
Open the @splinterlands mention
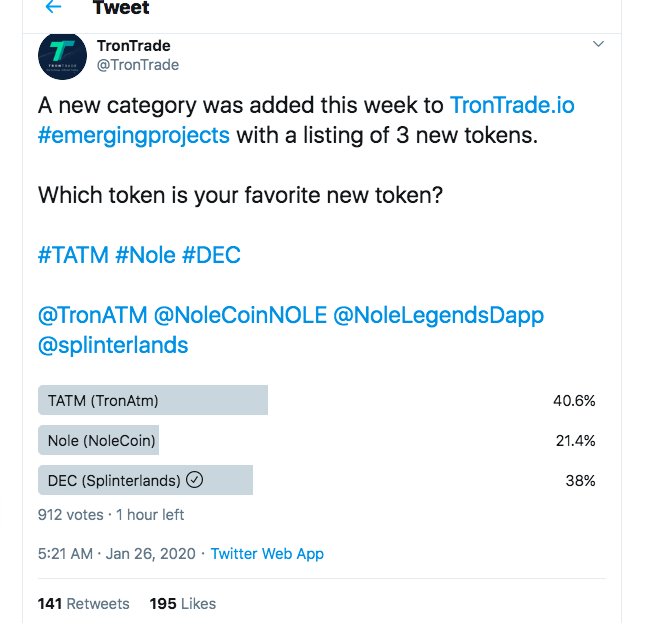coord(113,345)
